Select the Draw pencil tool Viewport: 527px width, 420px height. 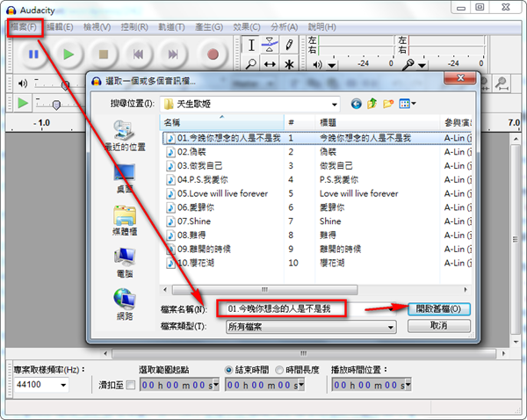pos(289,45)
